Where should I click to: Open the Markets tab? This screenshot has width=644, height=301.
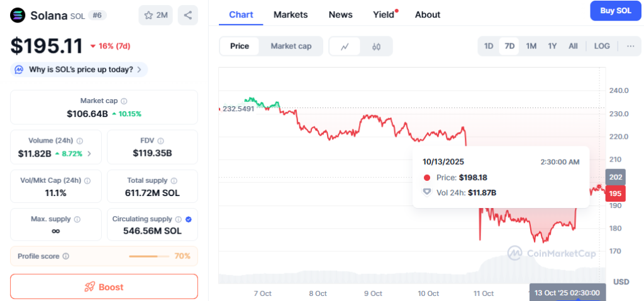pyautogui.click(x=291, y=14)
